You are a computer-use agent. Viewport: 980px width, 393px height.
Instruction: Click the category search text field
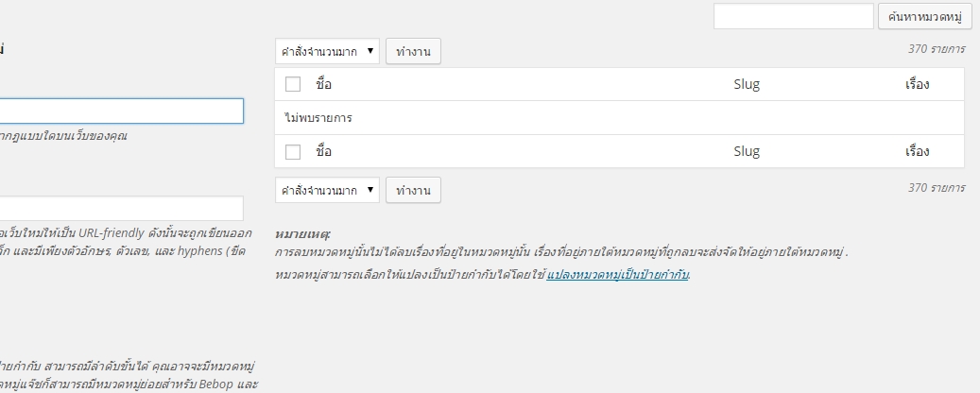click(x=793, y=17)
